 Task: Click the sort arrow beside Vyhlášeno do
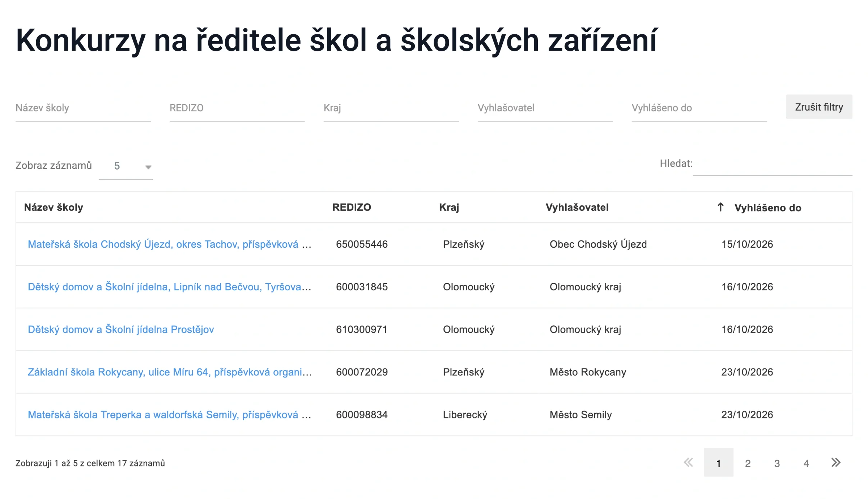pyautogui.click(x=720, y=207)
